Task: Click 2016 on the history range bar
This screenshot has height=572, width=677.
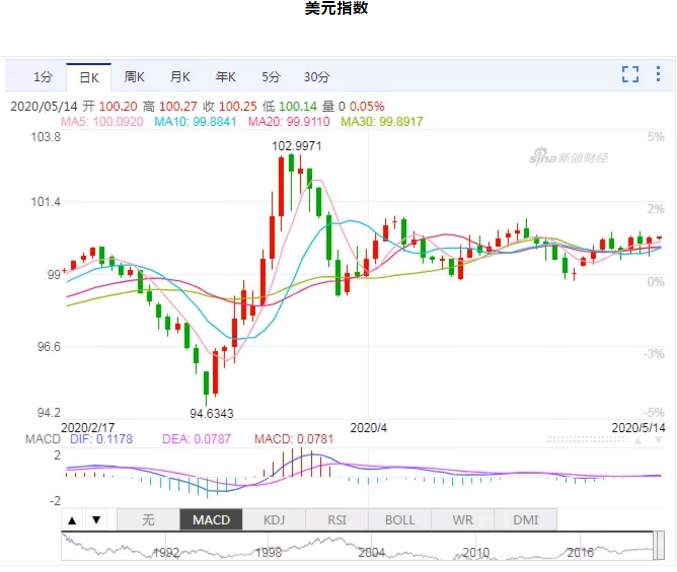Action: click(x=580, y=553)
